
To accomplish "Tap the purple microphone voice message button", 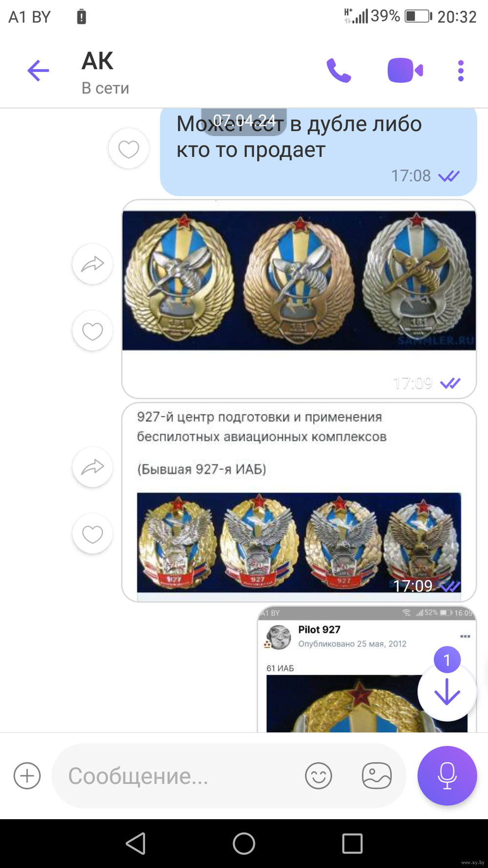I will [447, 776].
